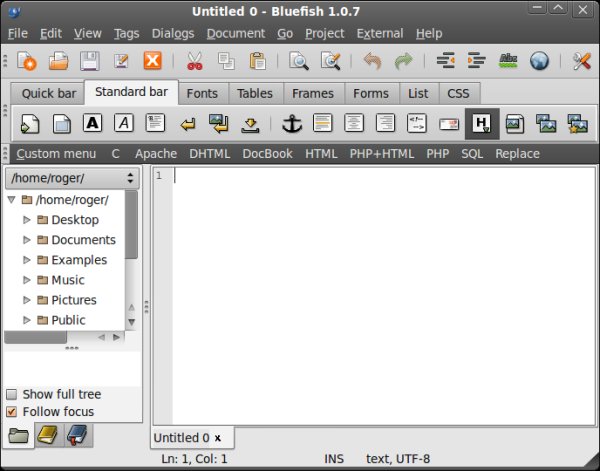Insert an anchor with the anchor icon

(x=292, y=124)
